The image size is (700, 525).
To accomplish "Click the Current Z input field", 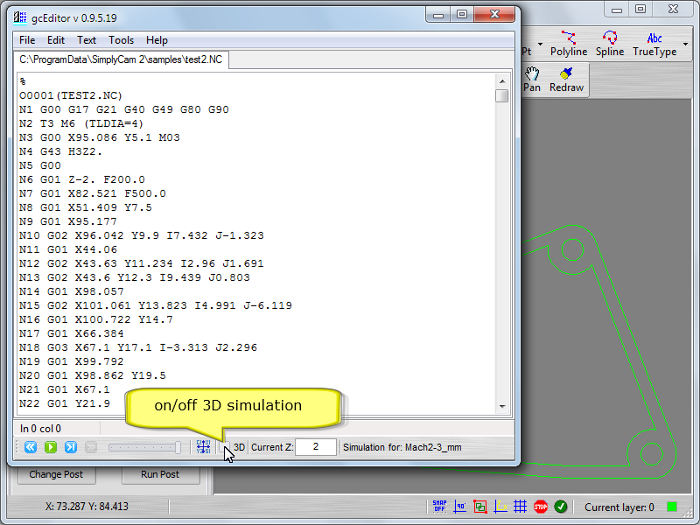I will [x=316, y=447].
